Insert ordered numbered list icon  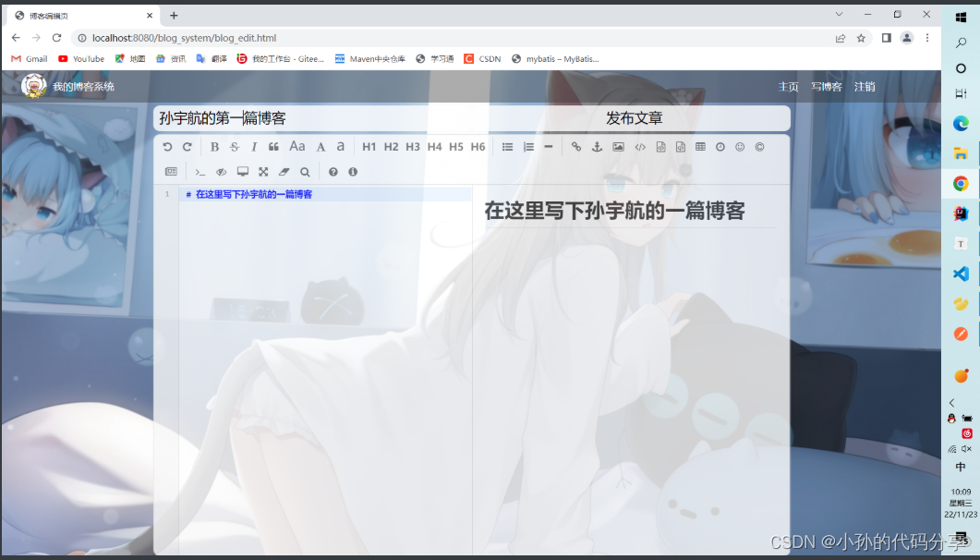[528, 147]
